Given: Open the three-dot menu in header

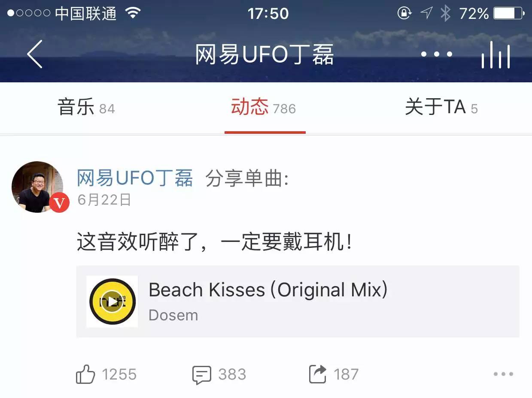Looking at the screenshot, I should tap(436, 54).
